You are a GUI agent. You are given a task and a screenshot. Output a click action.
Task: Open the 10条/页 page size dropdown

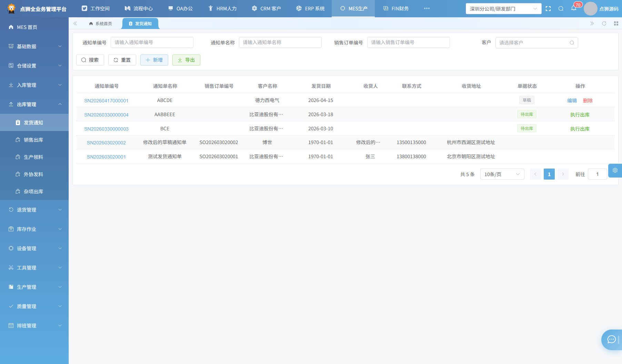tap(502, 174)
